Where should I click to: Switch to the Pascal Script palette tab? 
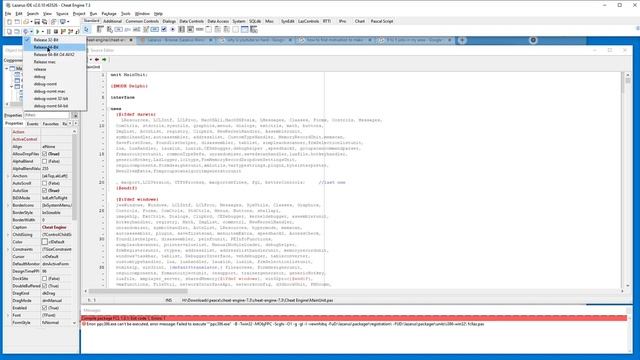coord(382,21)
